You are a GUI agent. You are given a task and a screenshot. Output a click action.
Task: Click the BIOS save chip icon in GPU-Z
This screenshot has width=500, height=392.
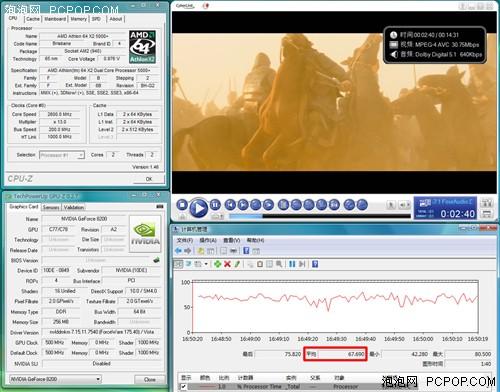pos(156,260)
